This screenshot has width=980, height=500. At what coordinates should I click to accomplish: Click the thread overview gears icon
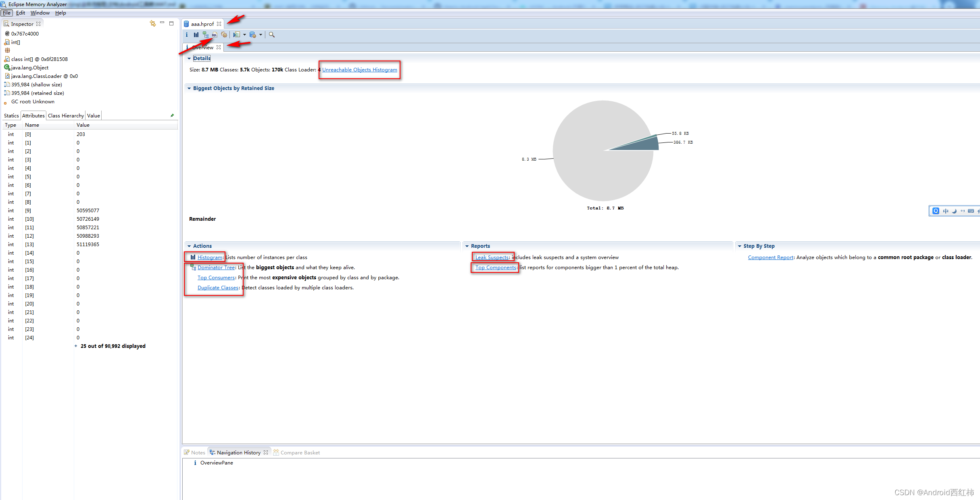click(x=224, y=35)
